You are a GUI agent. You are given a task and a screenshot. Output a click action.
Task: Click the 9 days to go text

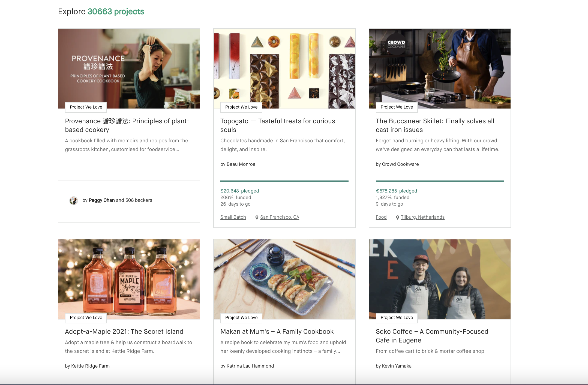click(389, 204)
